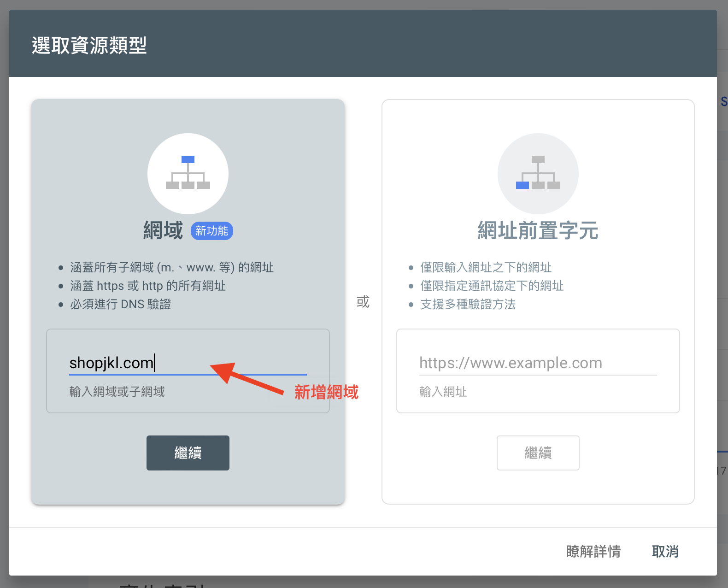The width and height of the screenshot is (728, 588).
Task: Click the 選取資源類型 dialog title
Action: click(x=89, y=46)
